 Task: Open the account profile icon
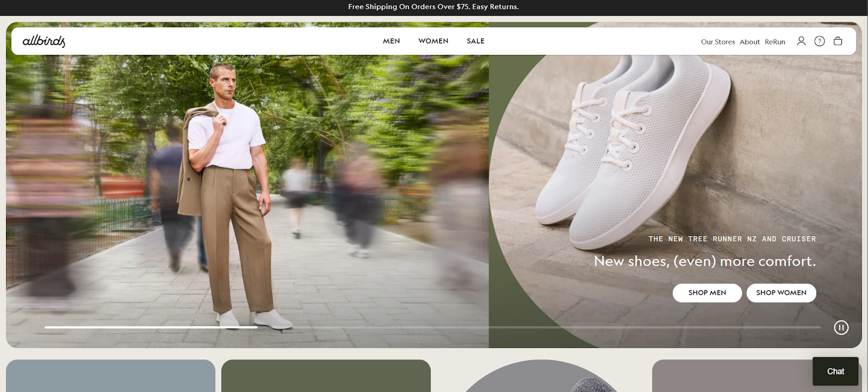click(x=801, y=41)
